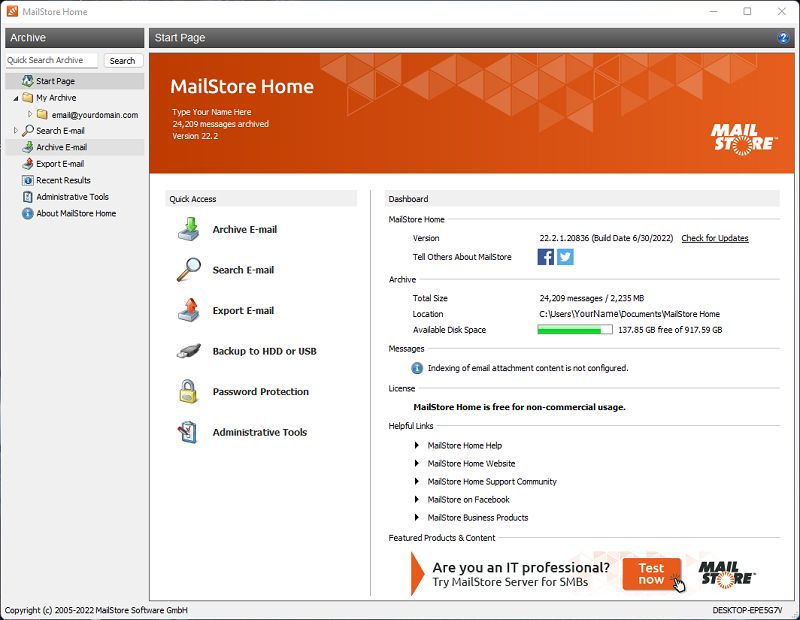Image resolution: width=800 pixels, height=620 pixels.
Task: Click the orange Test now button
Action: pos(652,574)
